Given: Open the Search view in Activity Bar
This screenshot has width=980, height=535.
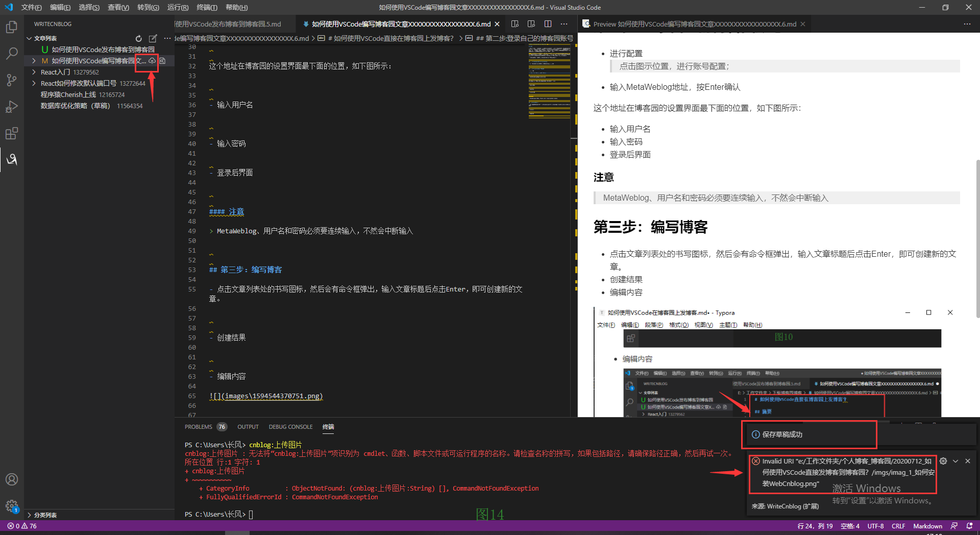Looking at the screenshot, I should tap(11, 53).
